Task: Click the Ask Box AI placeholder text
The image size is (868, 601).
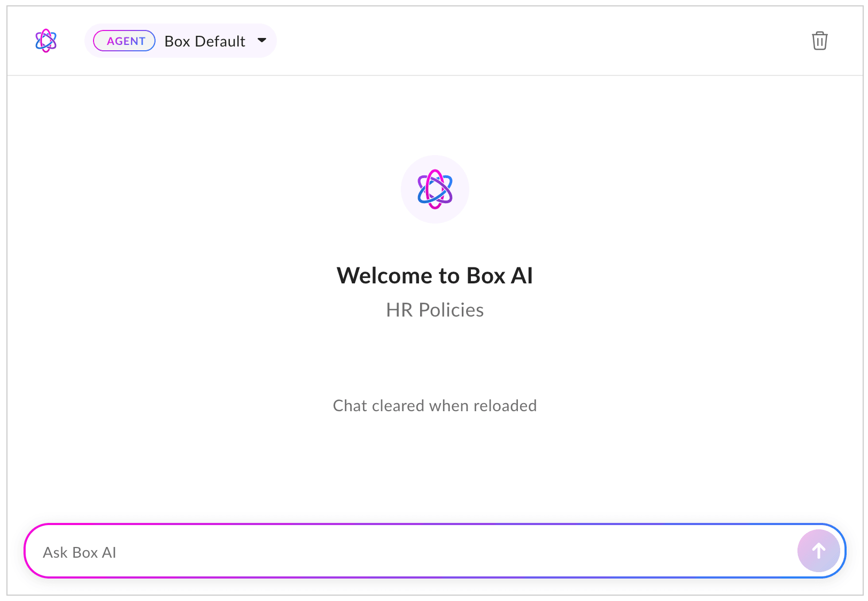Action: point(80,552)
